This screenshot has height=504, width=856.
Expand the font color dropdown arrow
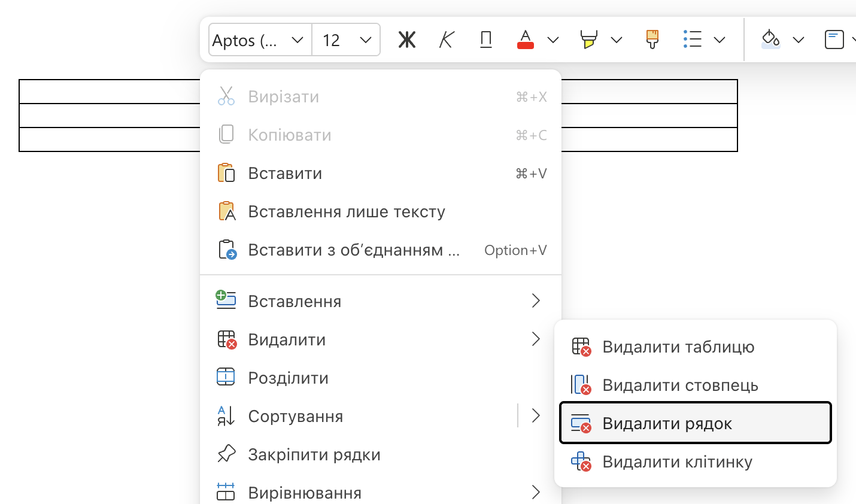pos(553,40)
